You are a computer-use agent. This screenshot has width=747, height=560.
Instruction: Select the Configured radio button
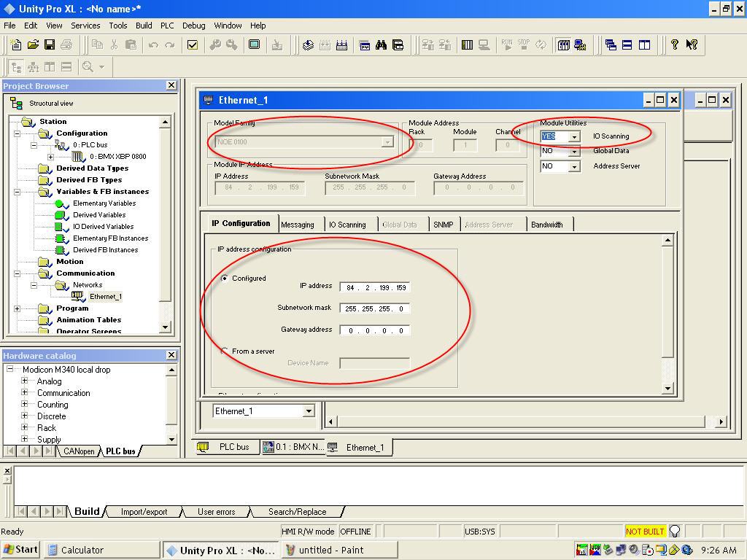point(225,278)
